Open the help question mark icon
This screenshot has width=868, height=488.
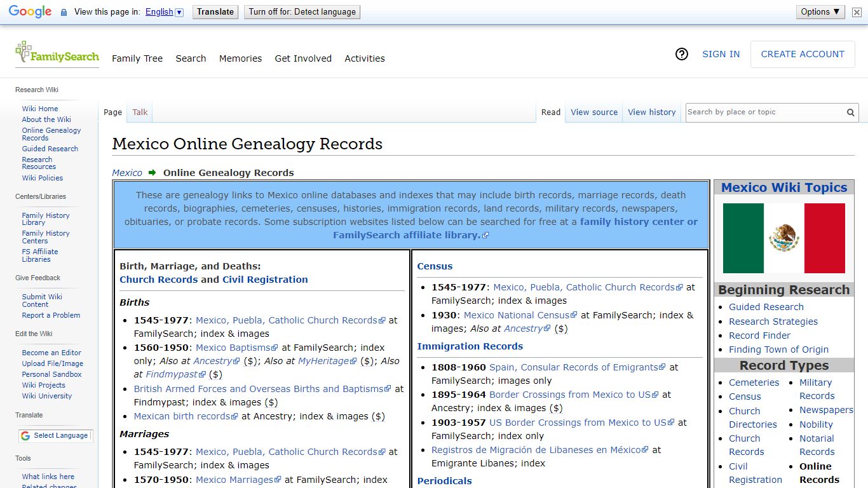click(682, 54)
